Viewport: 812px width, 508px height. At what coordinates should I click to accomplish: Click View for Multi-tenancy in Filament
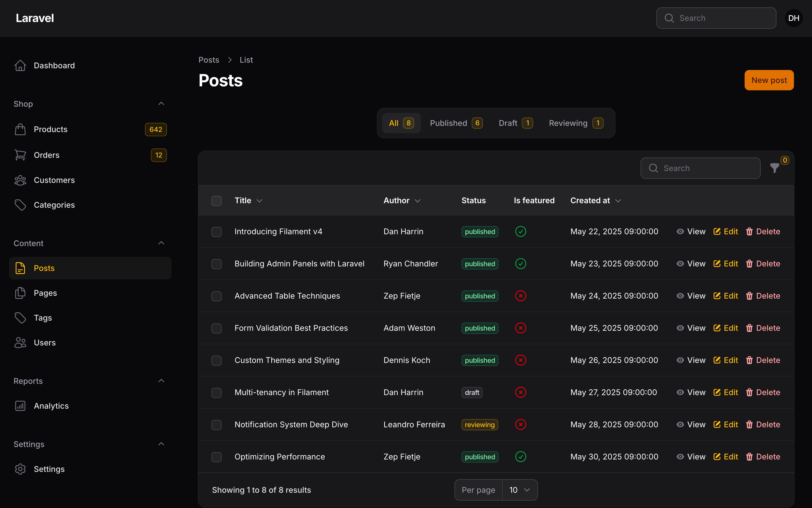coord(691,392)
